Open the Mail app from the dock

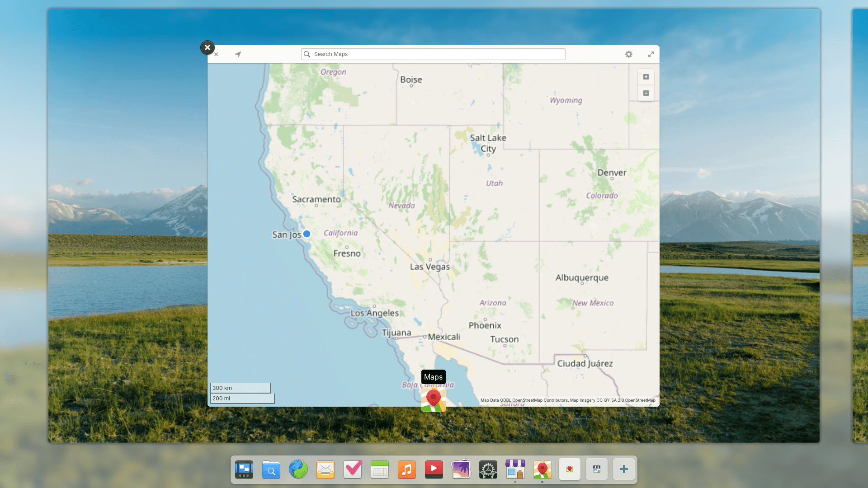325,469
